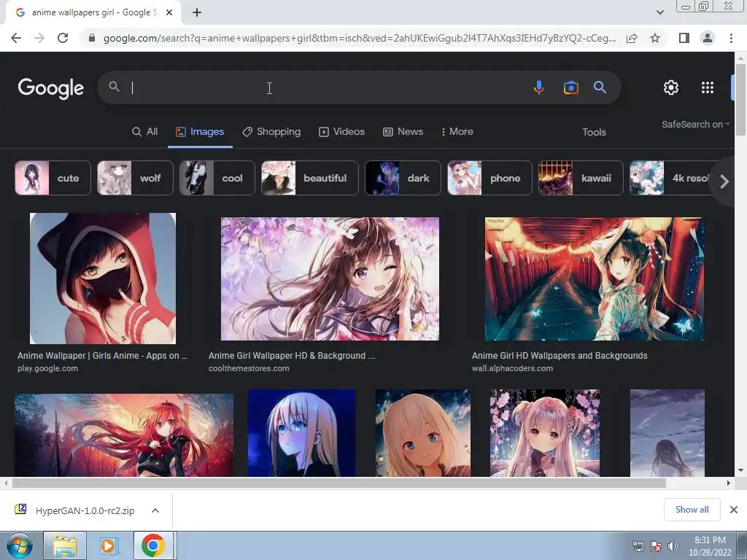Filter by the dark chip
The height and width of the screenshot is (560, 747).
coord(403,178)
